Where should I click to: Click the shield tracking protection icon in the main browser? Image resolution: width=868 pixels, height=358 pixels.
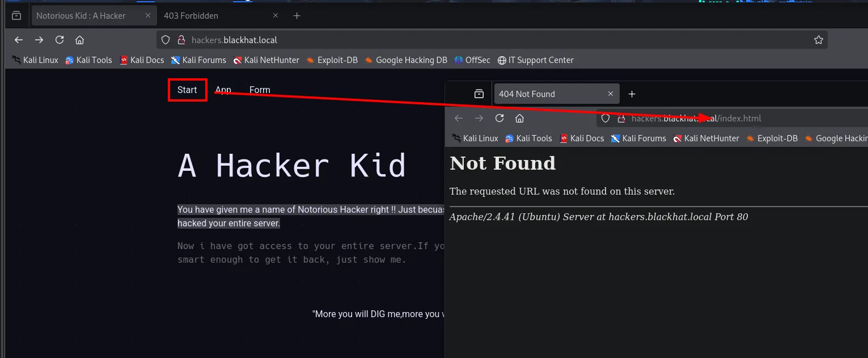[x=166, y=40]
